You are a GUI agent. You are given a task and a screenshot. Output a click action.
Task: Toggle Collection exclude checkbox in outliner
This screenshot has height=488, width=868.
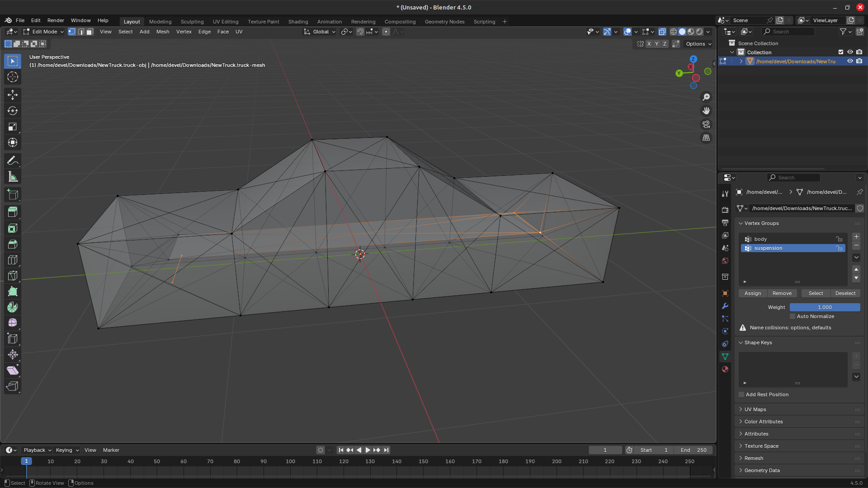pyautogui.click(x=841, y=52)
